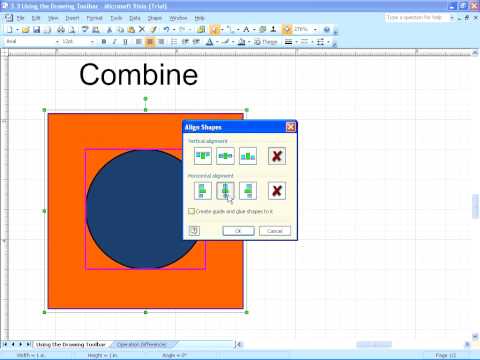
Task: Open the Help menu
Action: pos(199,18)
